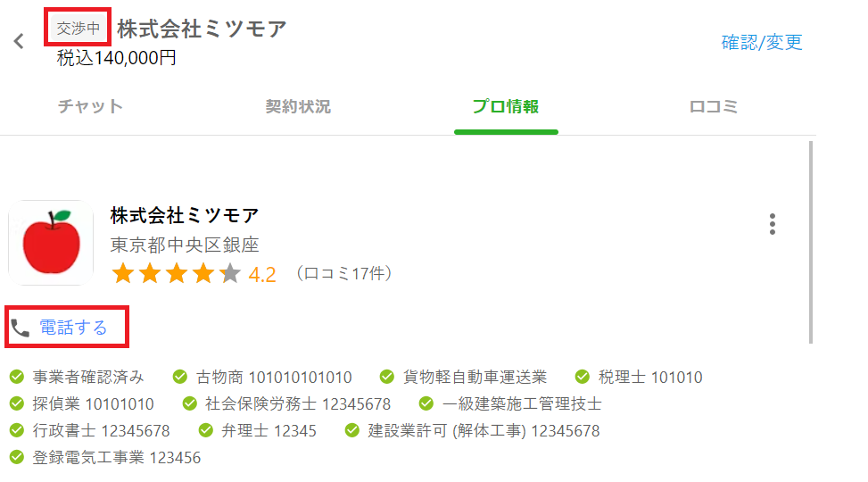Click the 交渉中 status badge
The image size is (868, 482).
pyautogui.click(x=78, y=28)
